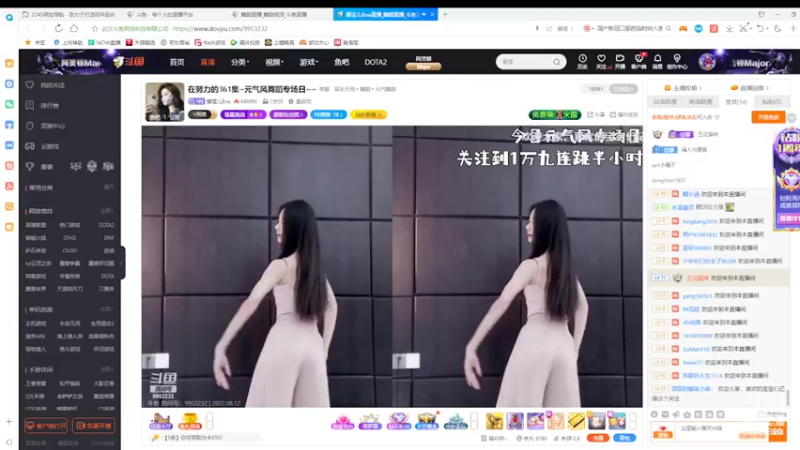800x450 pixels.
Task: Open the 任务大厅 task hall icon
Action: coord(160,421)
